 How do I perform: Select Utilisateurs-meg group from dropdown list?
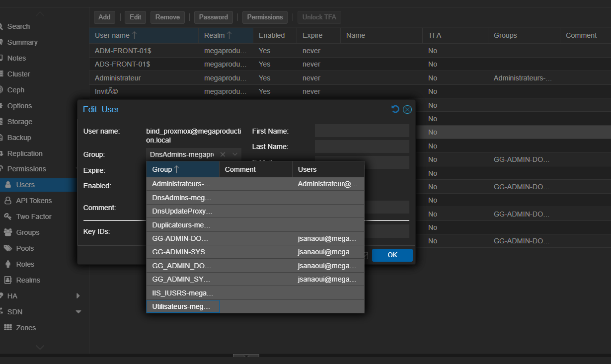coord(181,307)
